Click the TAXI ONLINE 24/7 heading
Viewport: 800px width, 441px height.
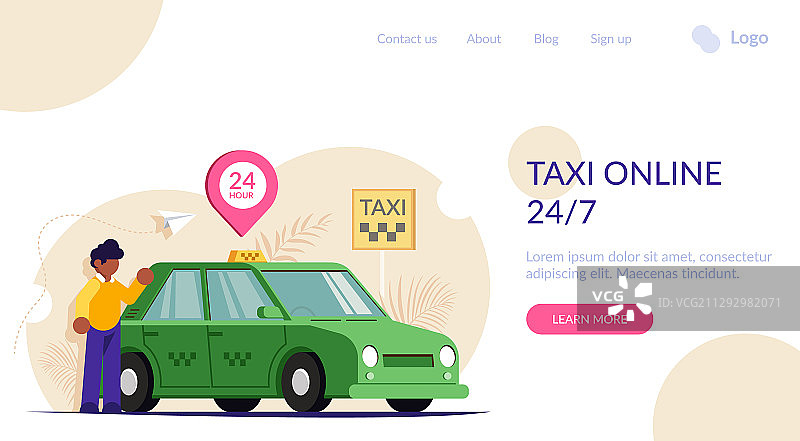[624, 192]
